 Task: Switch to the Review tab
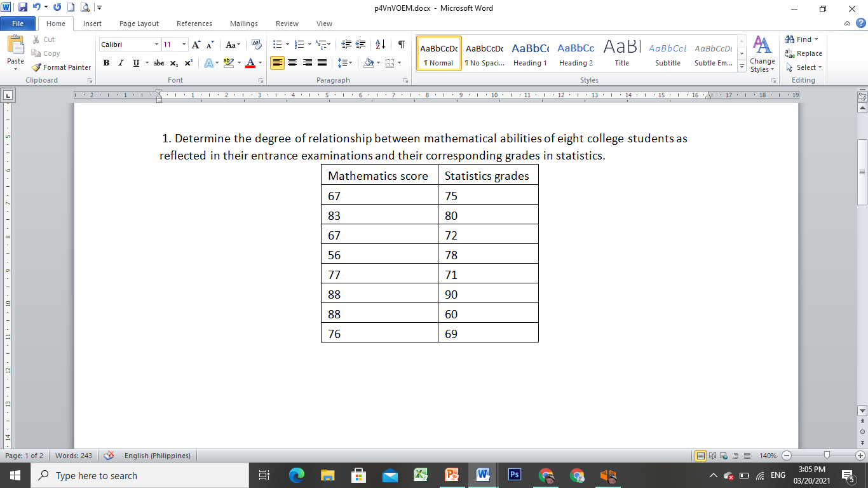[x=287, y=24]
